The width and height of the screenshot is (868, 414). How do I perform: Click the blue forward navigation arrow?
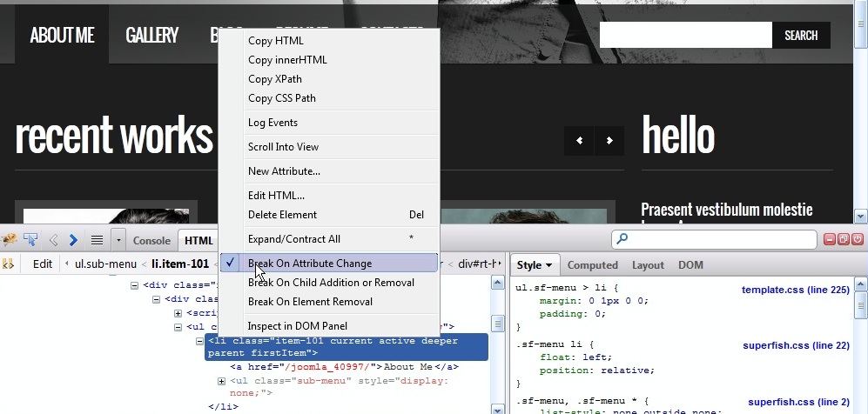click(x=74, y=240)
